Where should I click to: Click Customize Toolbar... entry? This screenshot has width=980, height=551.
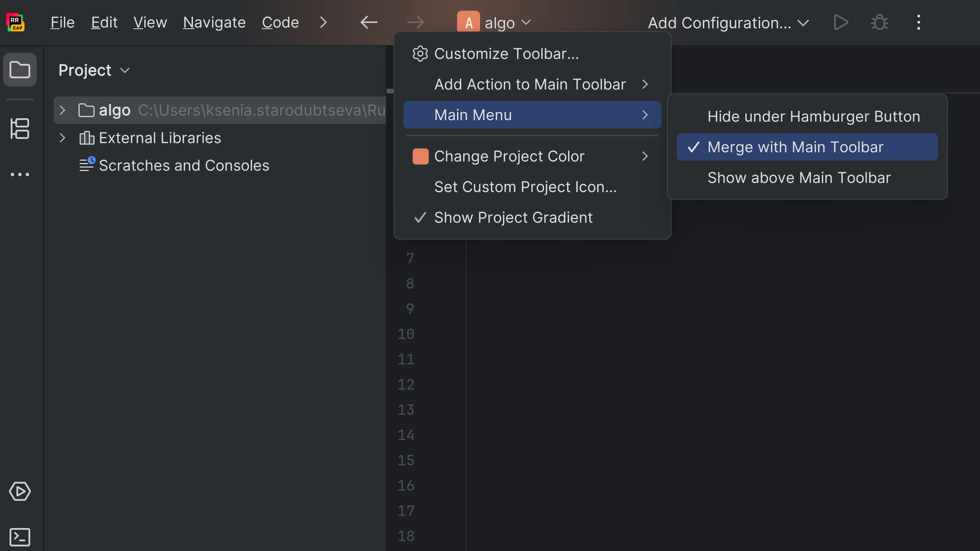pos(506,54)
